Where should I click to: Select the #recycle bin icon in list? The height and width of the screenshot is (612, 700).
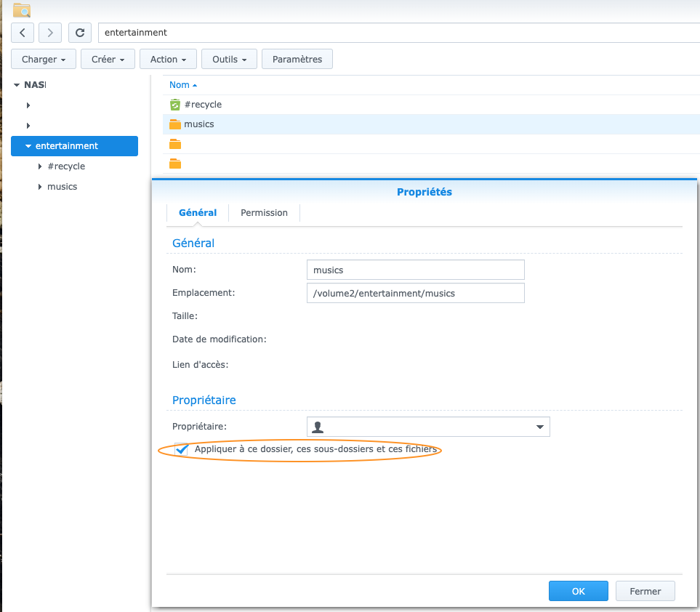174,105
